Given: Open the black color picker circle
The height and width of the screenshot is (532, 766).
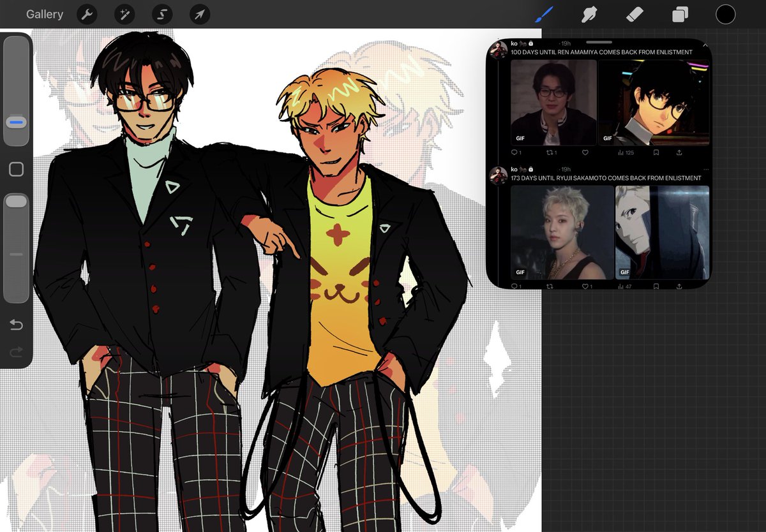Looking at the screenshot, I should coord(725,14).
